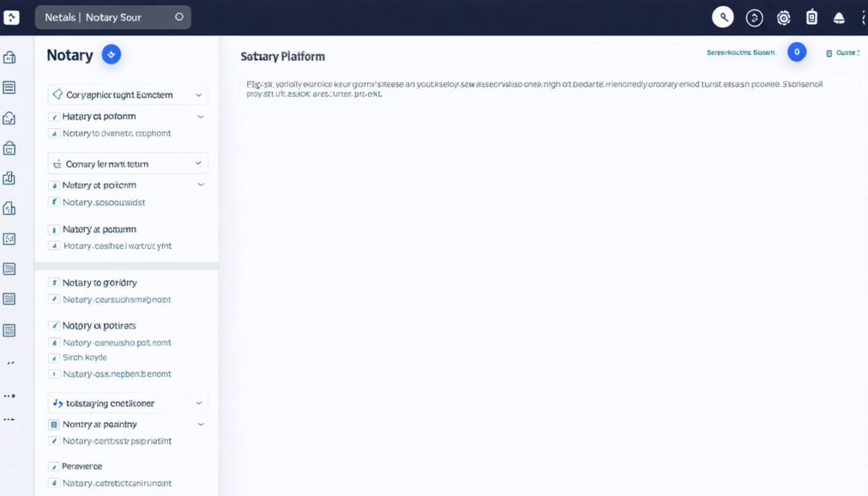
Task: Expand the 'Natary ot potcnm' row chevron
Action: [200, 185]
